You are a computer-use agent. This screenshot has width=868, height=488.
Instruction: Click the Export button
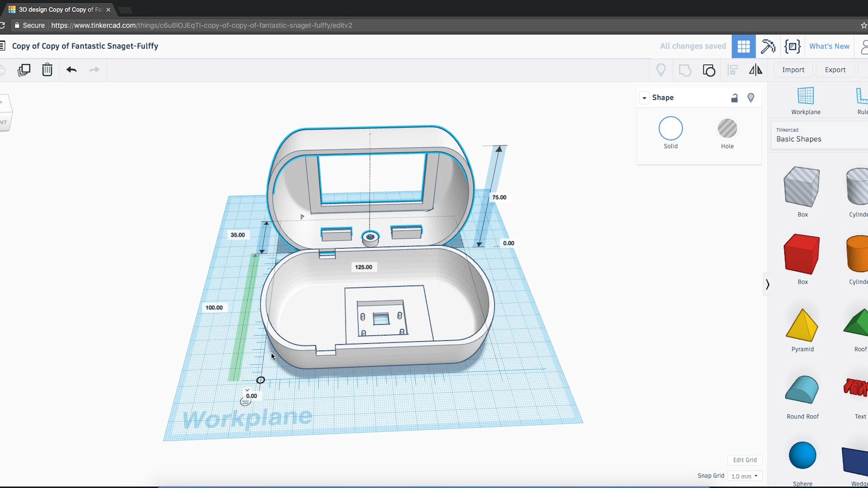point(835,70)
